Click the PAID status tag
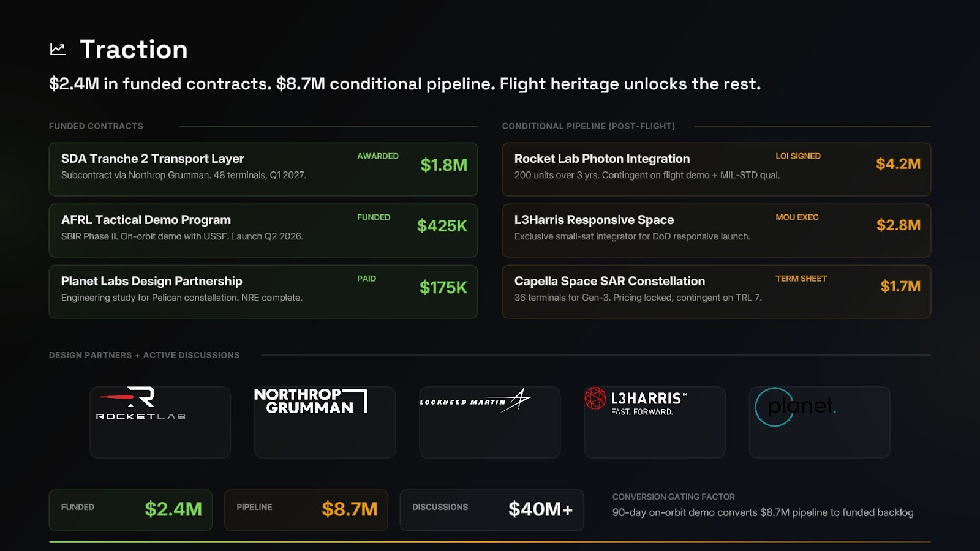 [366, 279]
